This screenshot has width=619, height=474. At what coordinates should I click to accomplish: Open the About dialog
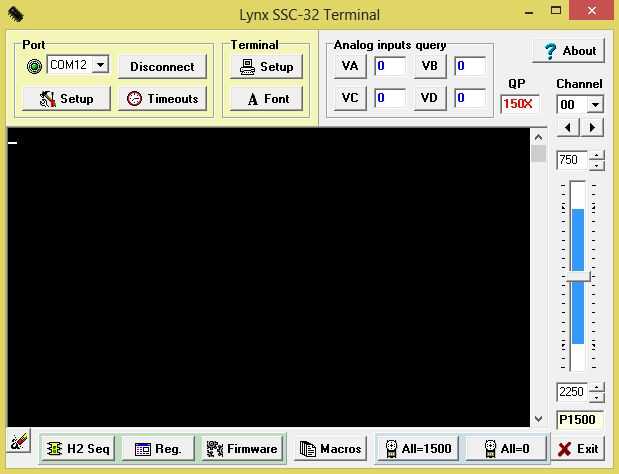click(569, 51)
